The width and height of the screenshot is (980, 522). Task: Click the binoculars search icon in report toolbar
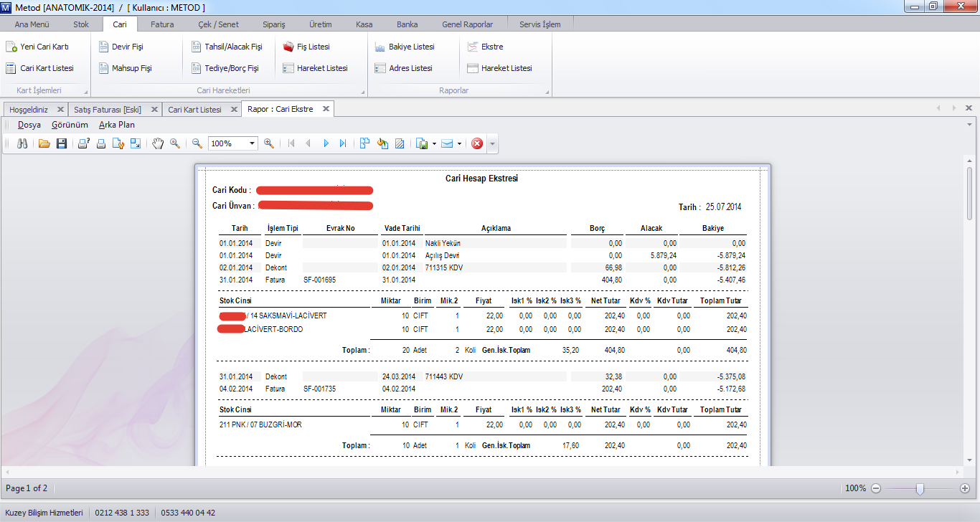[22, 143]
